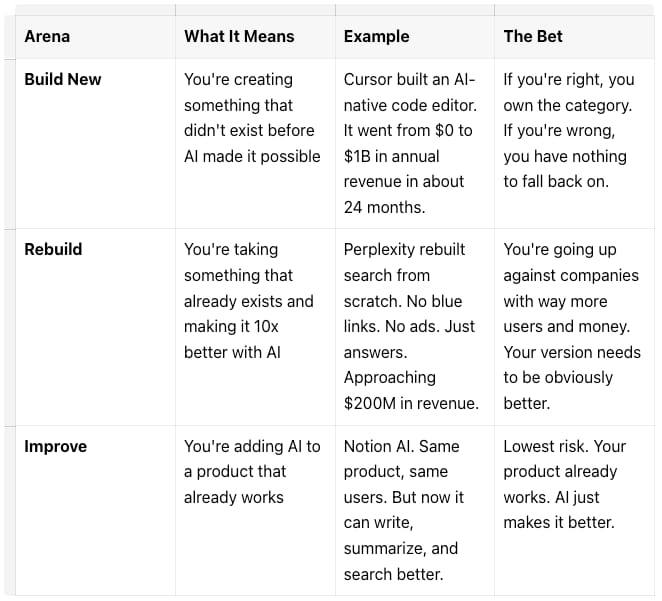Click the 'adding AI to a product' cell
Screen dimensions: 662x601
[x=252, y=472]
